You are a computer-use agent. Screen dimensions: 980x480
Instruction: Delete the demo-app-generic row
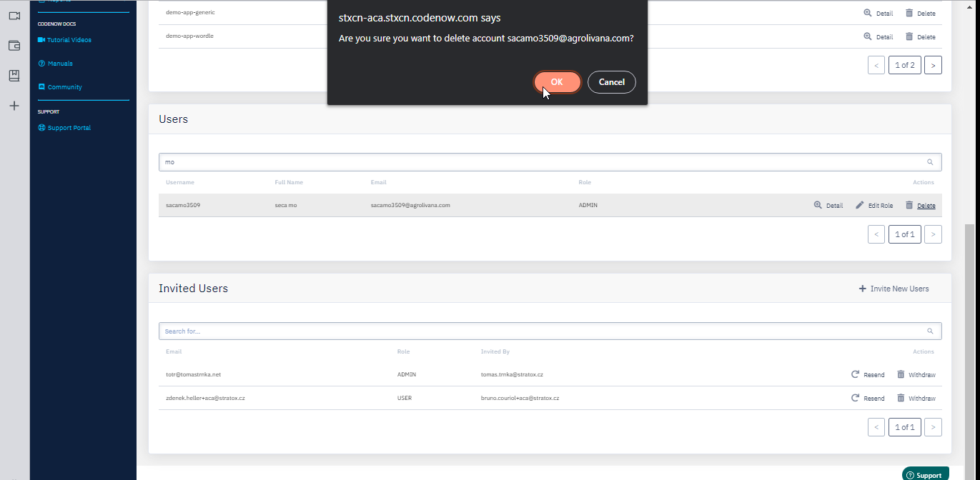tap(920, 13)
